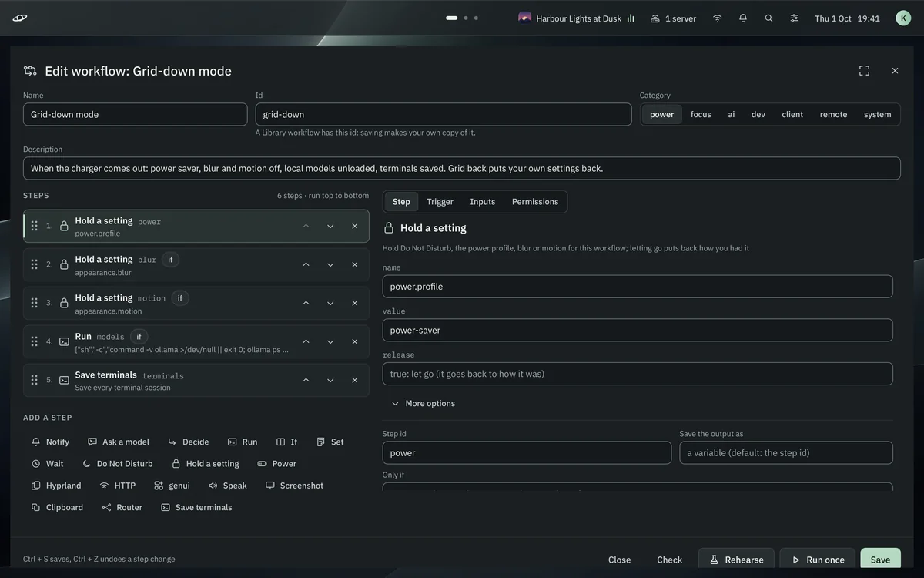
Task: Open the 1 server indicator
Action: (673, 18)
